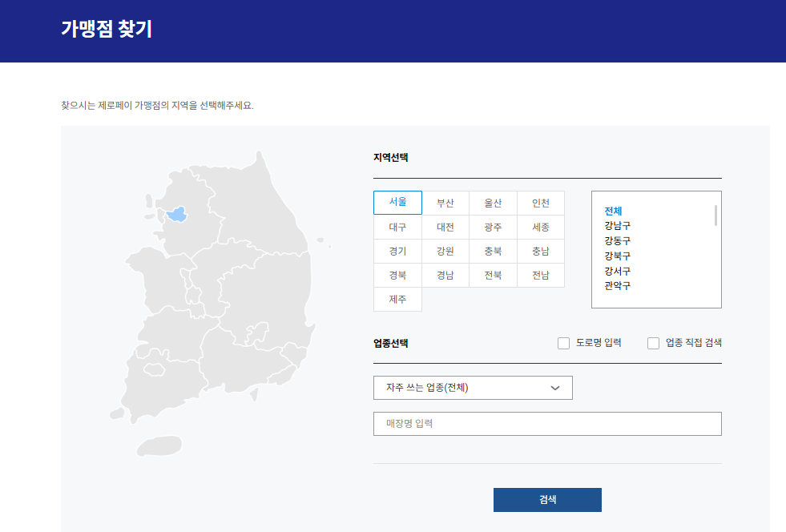Screen dimensions: 786x532
Task: Click the 매장명 입력 text field
Action: click(x=547, y=424)
